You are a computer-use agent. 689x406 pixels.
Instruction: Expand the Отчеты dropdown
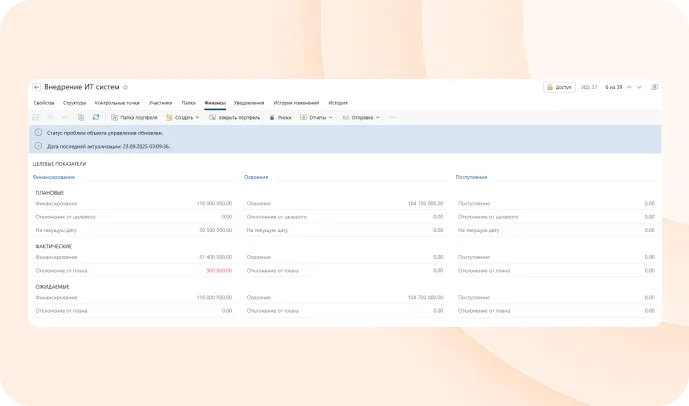point(319,117)
